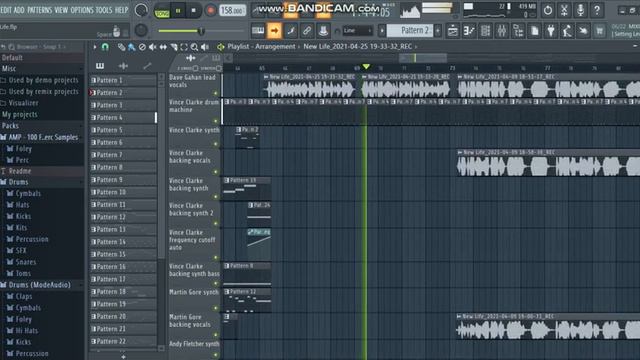Image resolution: width=640 pixels, height=360 pixels.
Task: Open the Line snap dropdown
Action: click(x=358, y=31)
